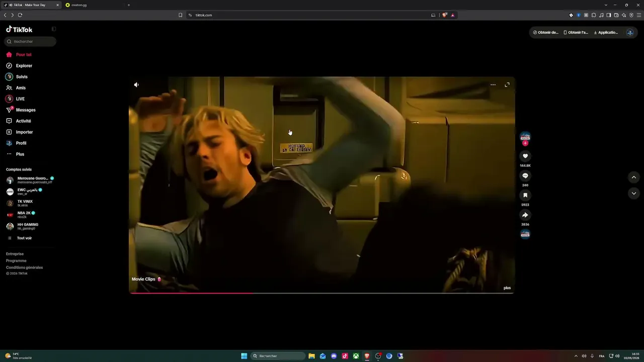The height and width of the screenshot is (362, 644).
Task: Collapse the TikTok sidebar panel
Action: (x=54, y=29)
